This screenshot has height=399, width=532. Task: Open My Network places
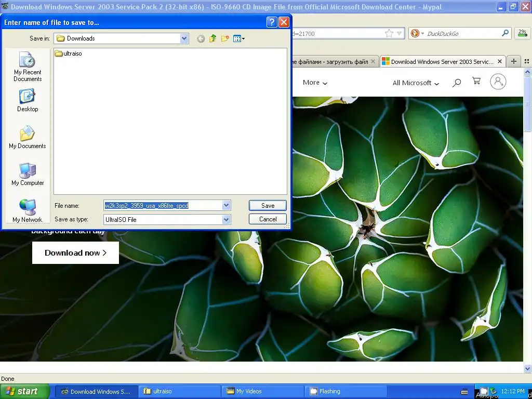click(x=28, y=211)
